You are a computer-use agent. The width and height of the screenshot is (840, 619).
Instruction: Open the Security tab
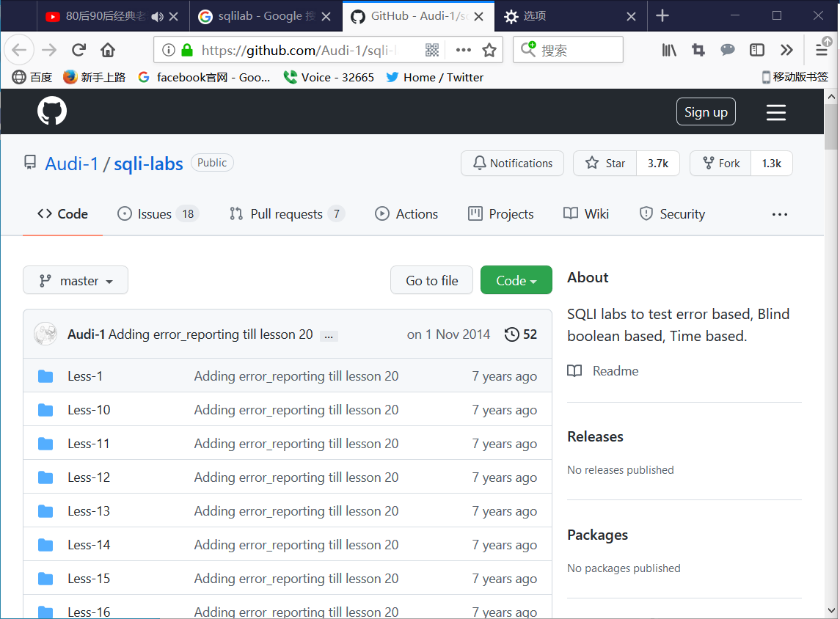click(x=672, y=214)
